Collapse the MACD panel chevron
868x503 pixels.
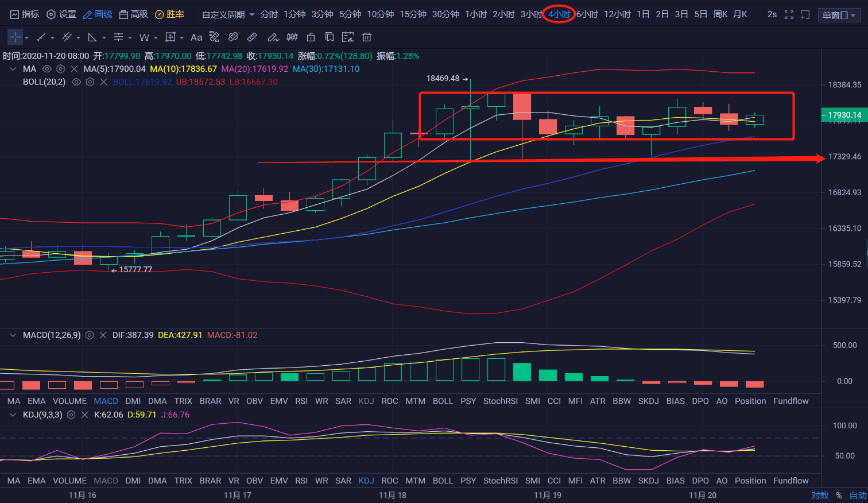[x=13, y=335]
